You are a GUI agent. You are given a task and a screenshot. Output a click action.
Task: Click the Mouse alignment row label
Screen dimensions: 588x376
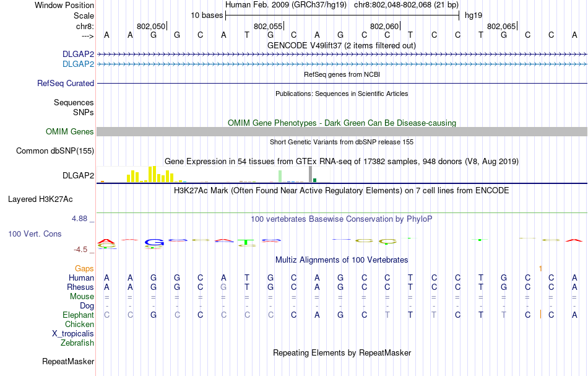[x=82, y=297]
